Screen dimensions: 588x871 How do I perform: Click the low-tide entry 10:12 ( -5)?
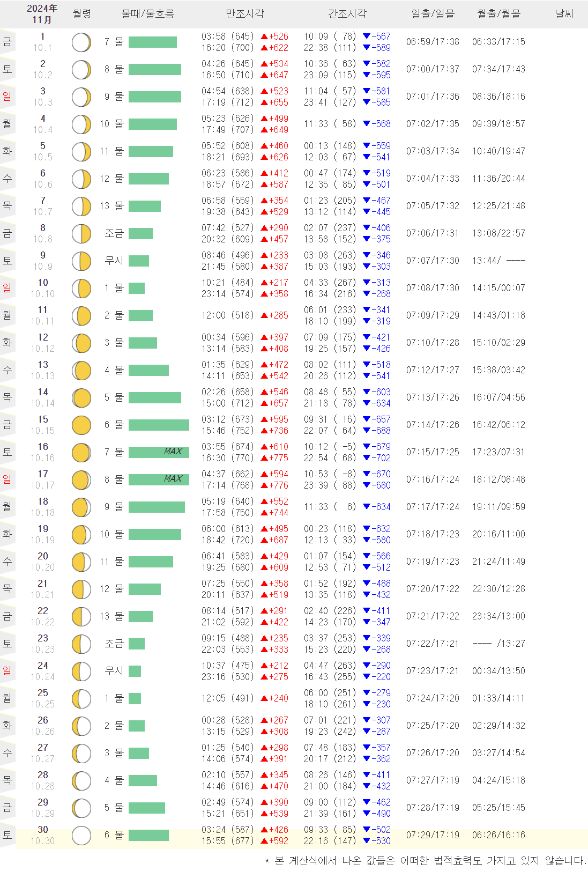pos(330,447)
